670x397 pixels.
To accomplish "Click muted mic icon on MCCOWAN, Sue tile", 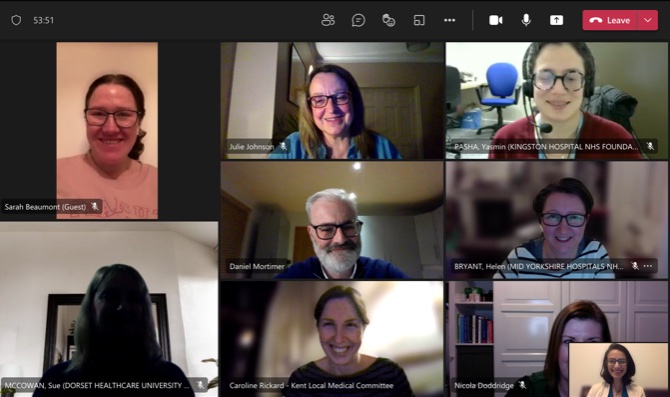I will click(200, 385).
